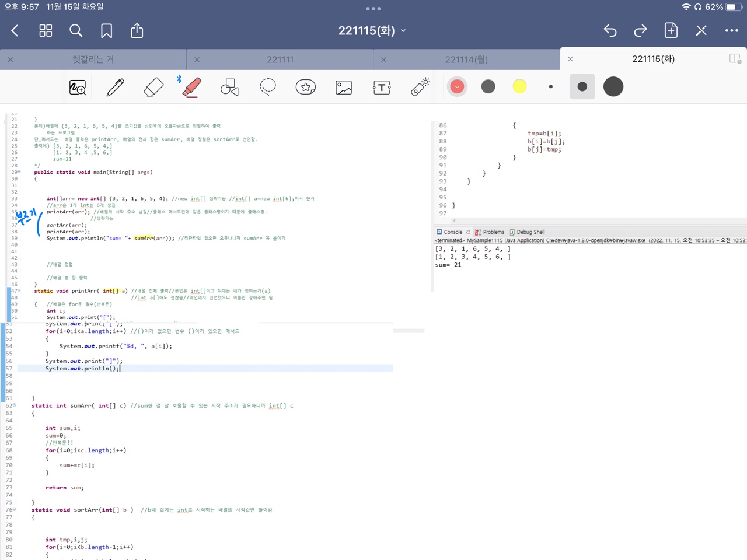Open the stickers elements tool
Viewport: 747px width, 560px height.
[306, 87]
